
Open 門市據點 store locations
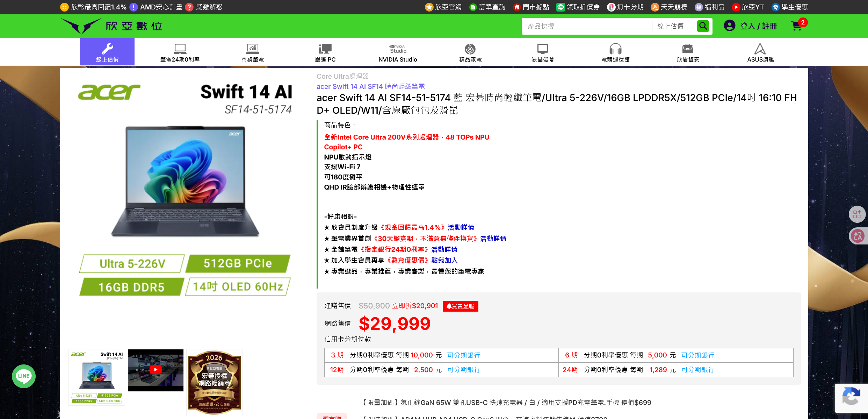pos(531,7)
